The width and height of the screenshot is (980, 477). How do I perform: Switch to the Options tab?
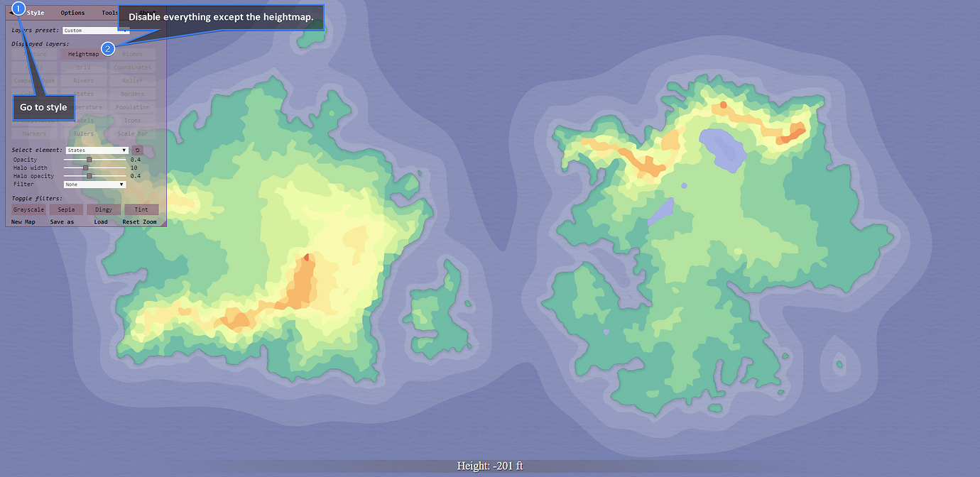[72, 12]
